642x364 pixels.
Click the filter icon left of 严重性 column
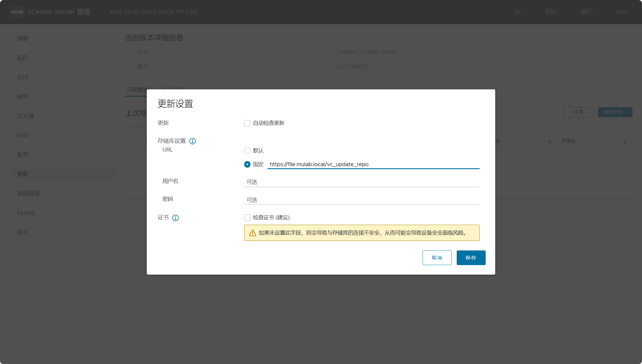[x=549, y=142]
